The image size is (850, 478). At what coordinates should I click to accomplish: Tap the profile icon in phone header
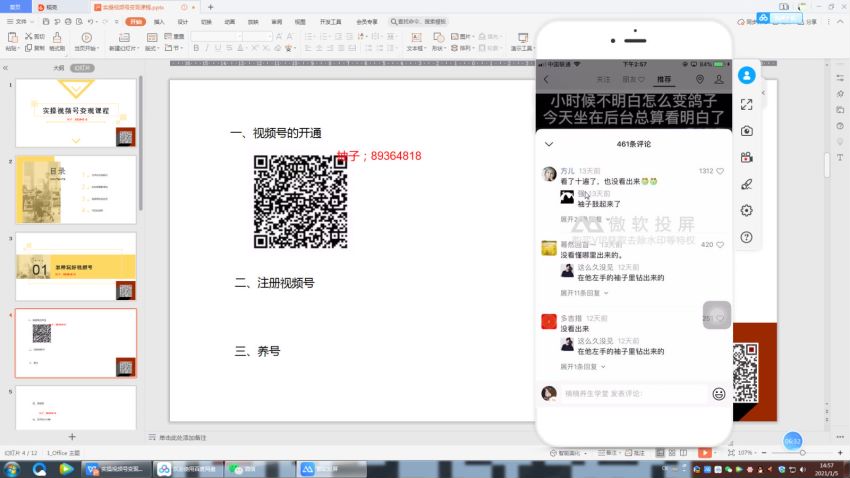pyautogui.click(x=719, y=80)
